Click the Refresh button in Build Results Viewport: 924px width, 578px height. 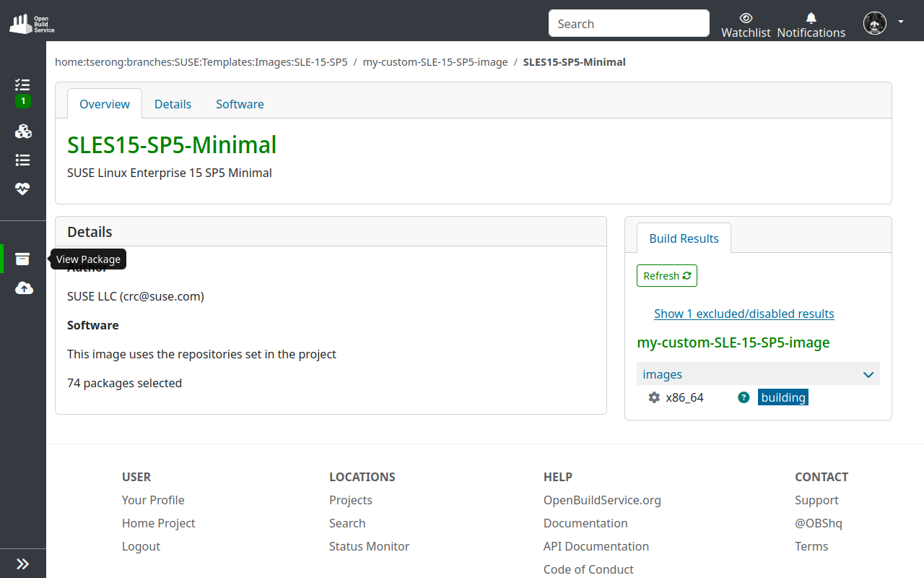(x=666, y=275)
